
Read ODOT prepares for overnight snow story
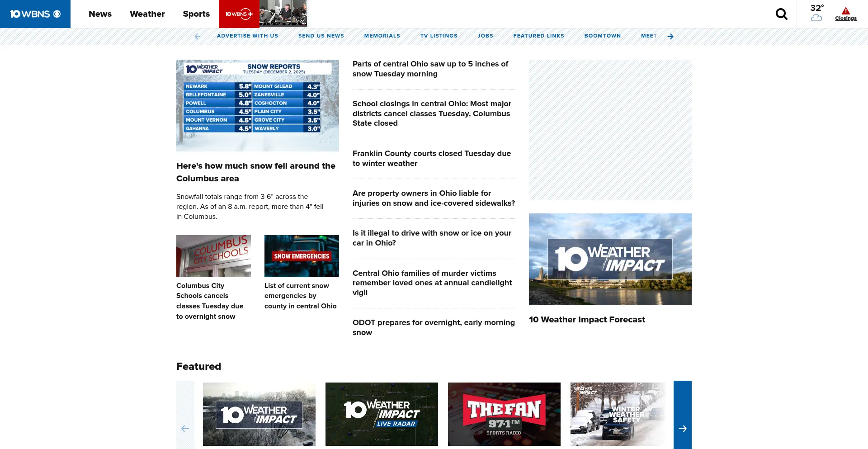pyautogui.click(x=433, y=327)
